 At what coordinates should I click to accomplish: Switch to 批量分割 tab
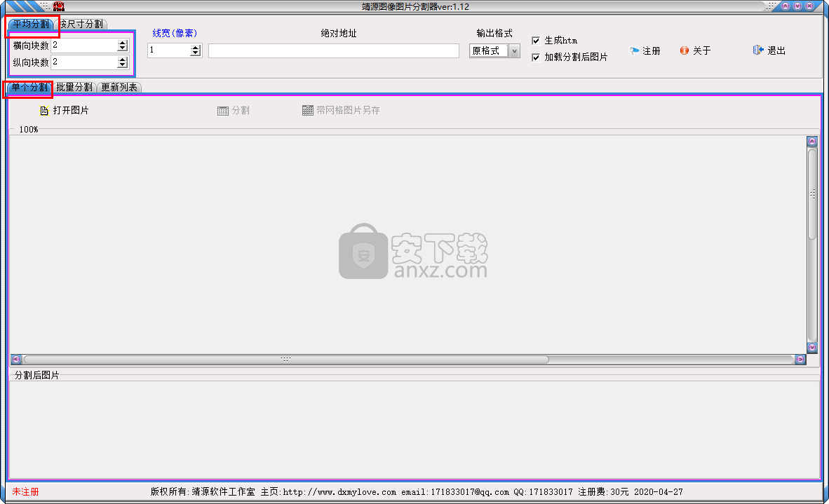coord(74,87)
